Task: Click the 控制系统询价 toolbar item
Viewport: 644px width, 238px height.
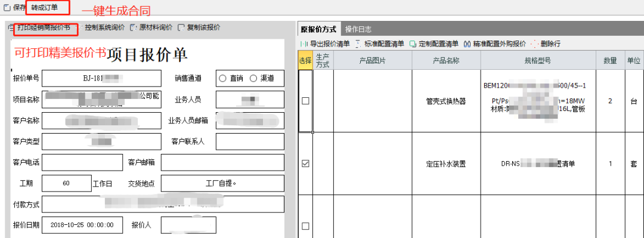Action: (105, 28)
